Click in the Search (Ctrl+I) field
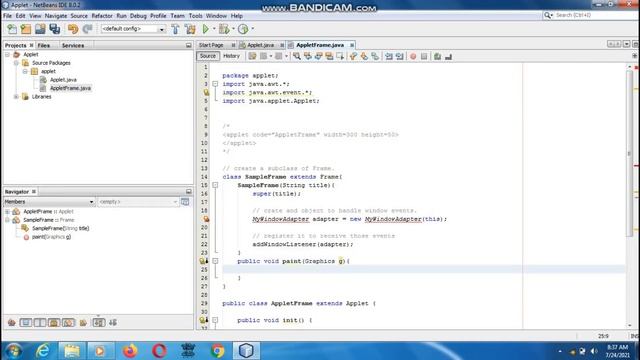 [x=595, y=16]
